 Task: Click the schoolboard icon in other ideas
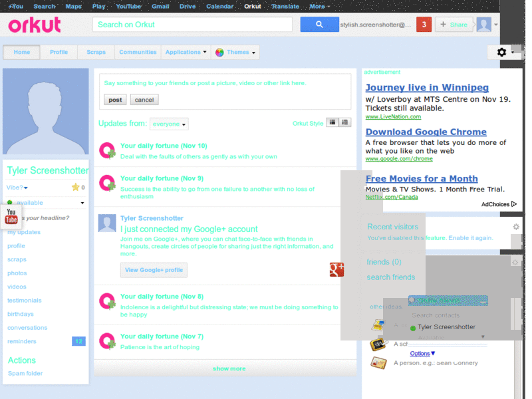[378, 344]
